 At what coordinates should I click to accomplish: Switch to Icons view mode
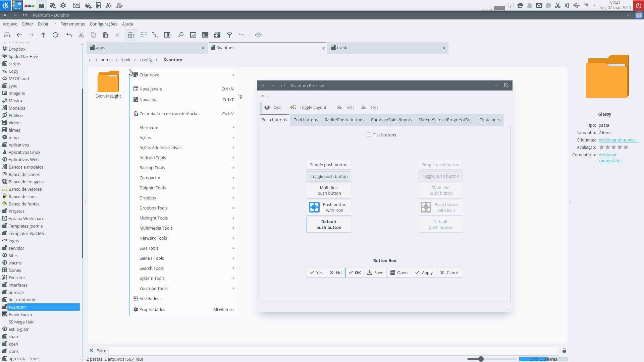click(131, 35)
